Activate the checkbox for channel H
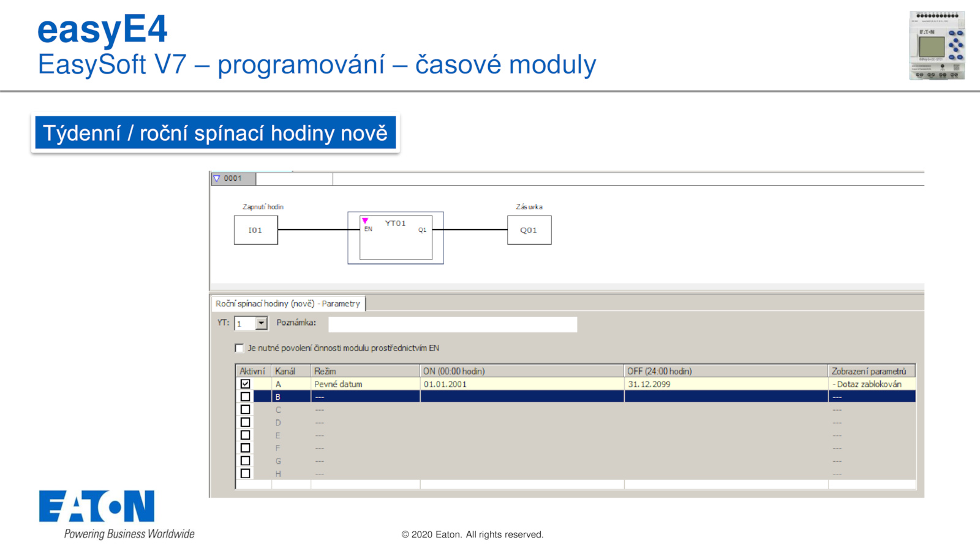The height and width of the screenshot is (551, 980). point(245,474)
